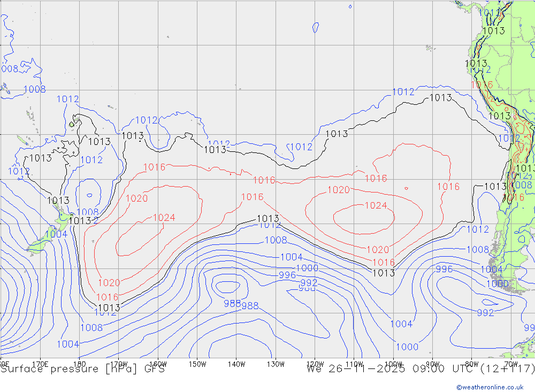Click the "100W" longitude label
The height and width of the screenshot is (392, 535).
tap(393, 364)
